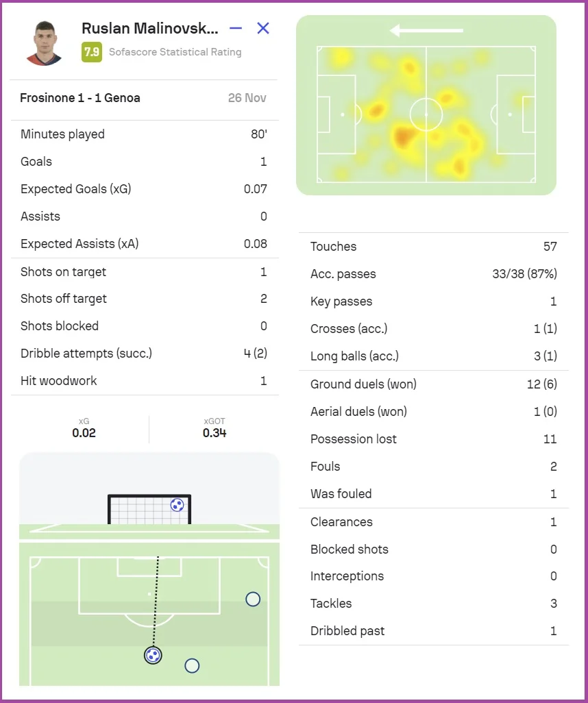The height and width of the screenshot is (703, 588).
Task: Click the heatmap center circle area
Action: click(426, 114)
